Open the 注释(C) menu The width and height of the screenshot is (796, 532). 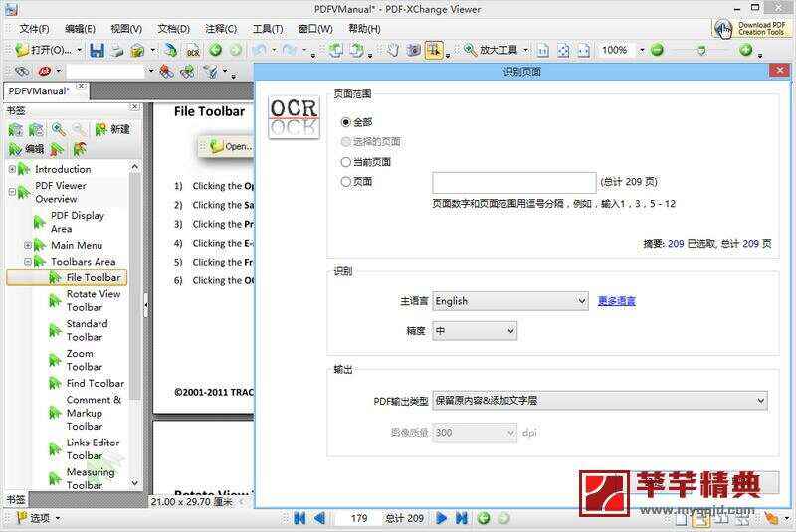(x=221, y=29)
